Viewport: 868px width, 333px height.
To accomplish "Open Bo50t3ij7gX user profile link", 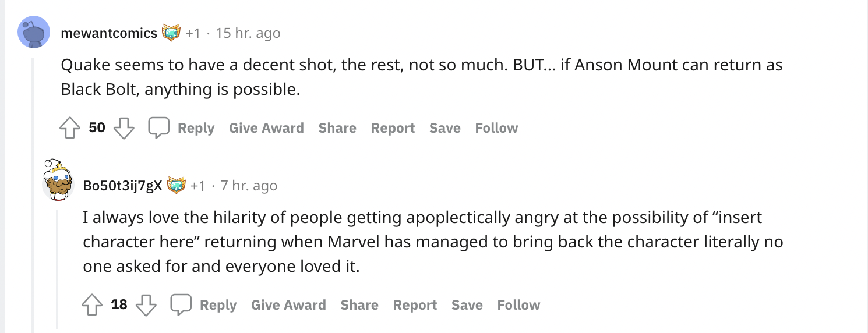I will 122,186.
